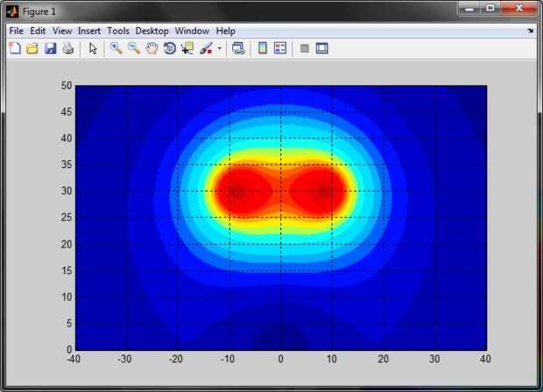Viewport: 543px width, 392px height.
Task: Expand the Brush color dropdown arrow
Action: point(219,48)
